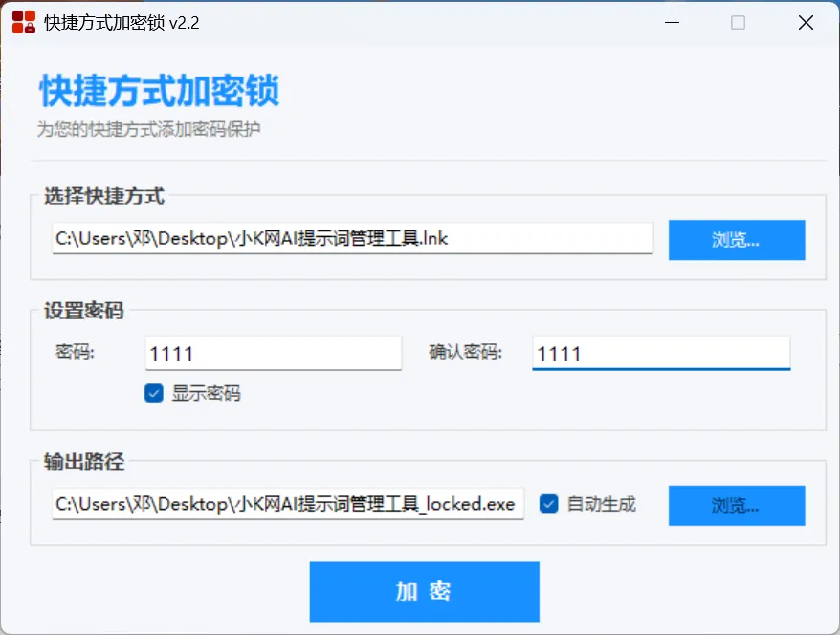Click Browse button beside shortcut path
Screen dimensions: 840x635
(x=737, y=240)
